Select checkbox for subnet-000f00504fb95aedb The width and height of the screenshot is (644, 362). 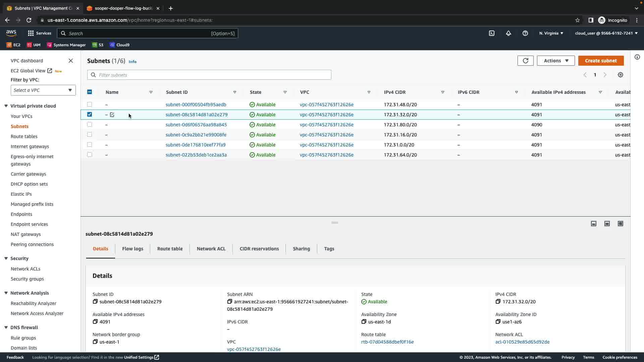[x=90, y=105]
